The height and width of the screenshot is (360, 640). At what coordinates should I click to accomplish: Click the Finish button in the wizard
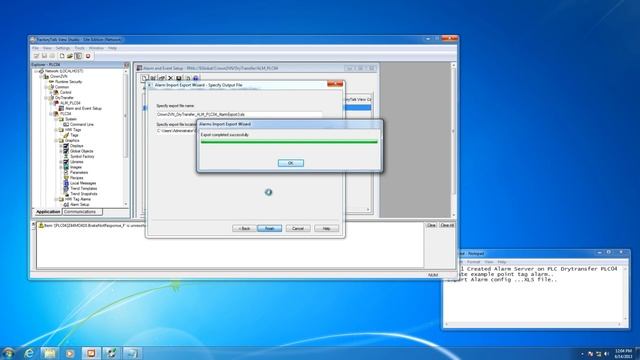point(269,228)
